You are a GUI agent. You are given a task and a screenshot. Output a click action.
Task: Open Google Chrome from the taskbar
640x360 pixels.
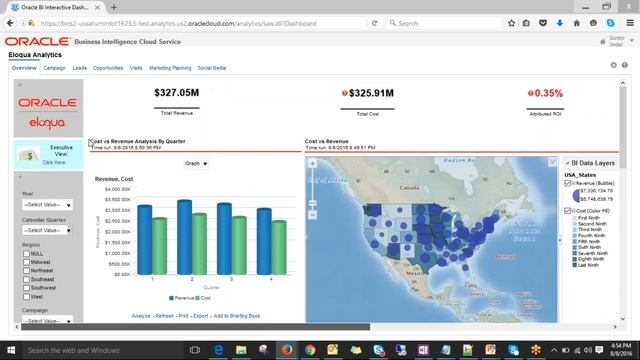(x=310, y=350)
